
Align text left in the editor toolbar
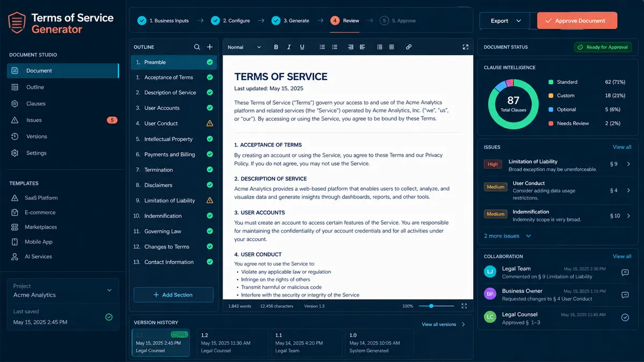363,47
